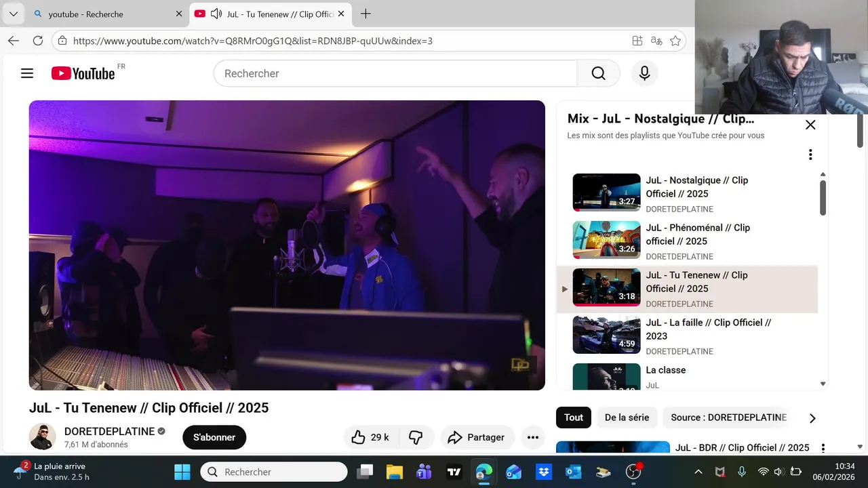The height and width of the screenshot is (488, 868).
Task: Open JuL - BDR recommended video title
Action: click(743, 448)
